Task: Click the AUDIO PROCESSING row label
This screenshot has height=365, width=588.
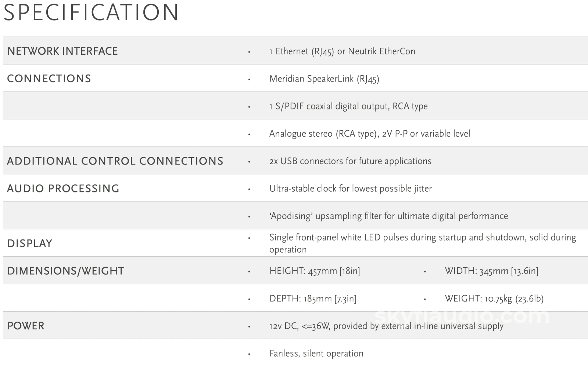Action: pyautogui.click(x=63, y=189)
